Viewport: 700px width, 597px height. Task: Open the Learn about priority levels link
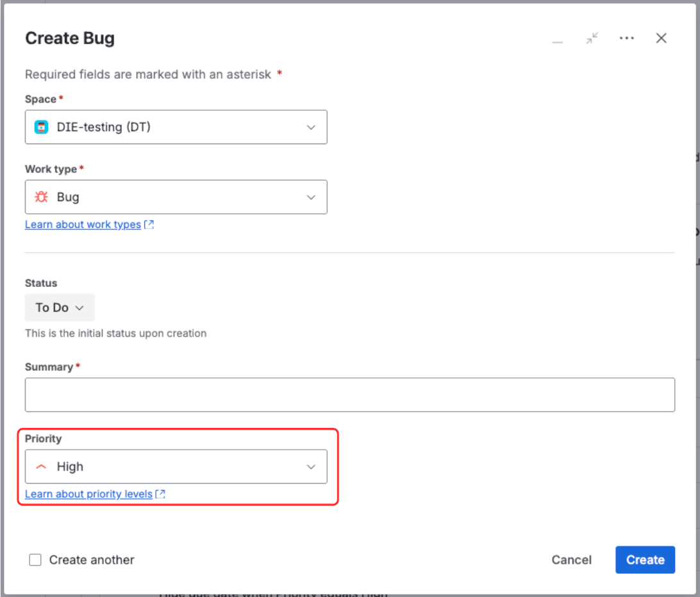click(88, 494)
